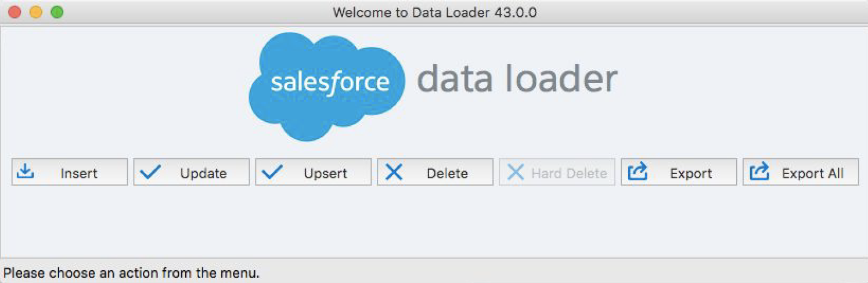
Task: Click the greyed-out Hard Delete button
Action: [557, 172]
